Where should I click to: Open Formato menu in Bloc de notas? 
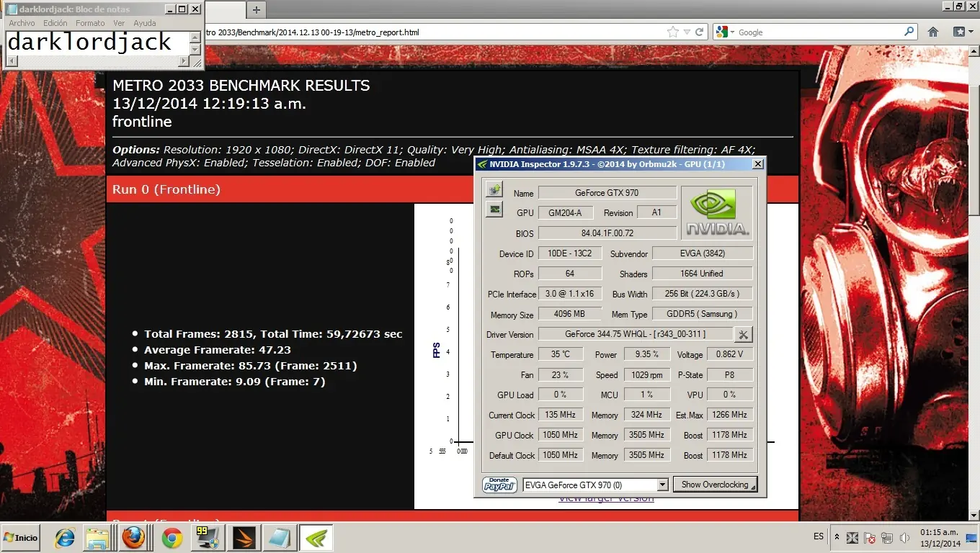[x=90, y=23]
